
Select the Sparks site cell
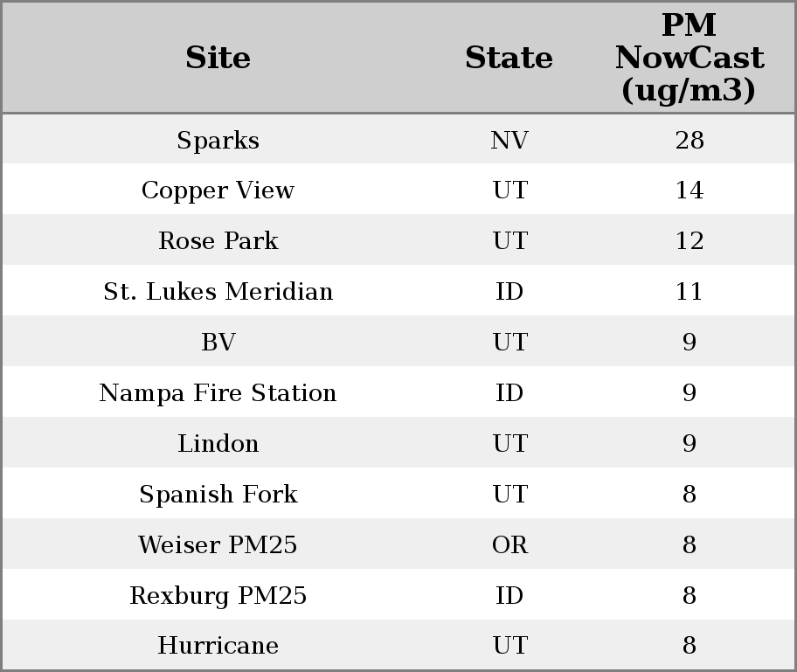218,141
